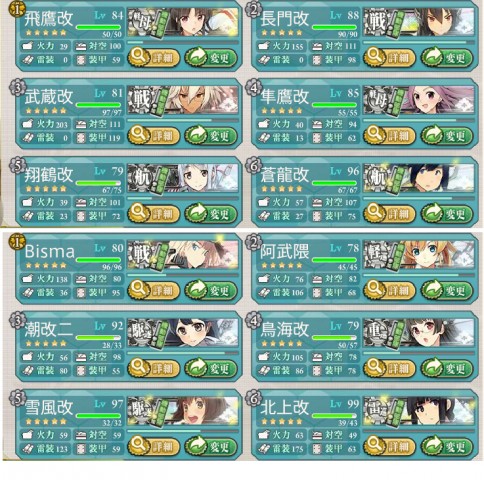Screen dimensions: 484x480
Task: Click magnifier detail icon for 雪風改
Action: (x=139, y=446)
